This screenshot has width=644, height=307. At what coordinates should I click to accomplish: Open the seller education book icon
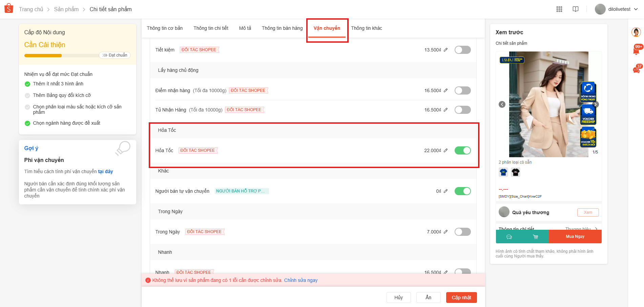tap(576, 9)
